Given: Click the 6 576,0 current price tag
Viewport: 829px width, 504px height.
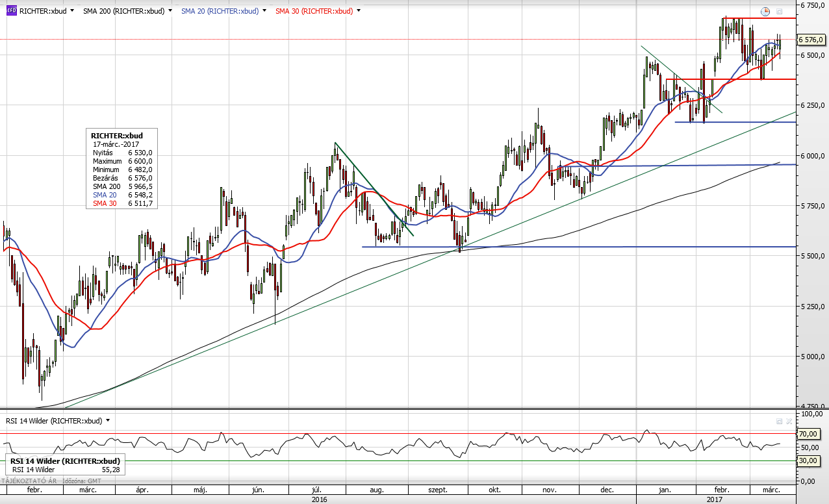Looking at the screenshot, I should 811,40.
